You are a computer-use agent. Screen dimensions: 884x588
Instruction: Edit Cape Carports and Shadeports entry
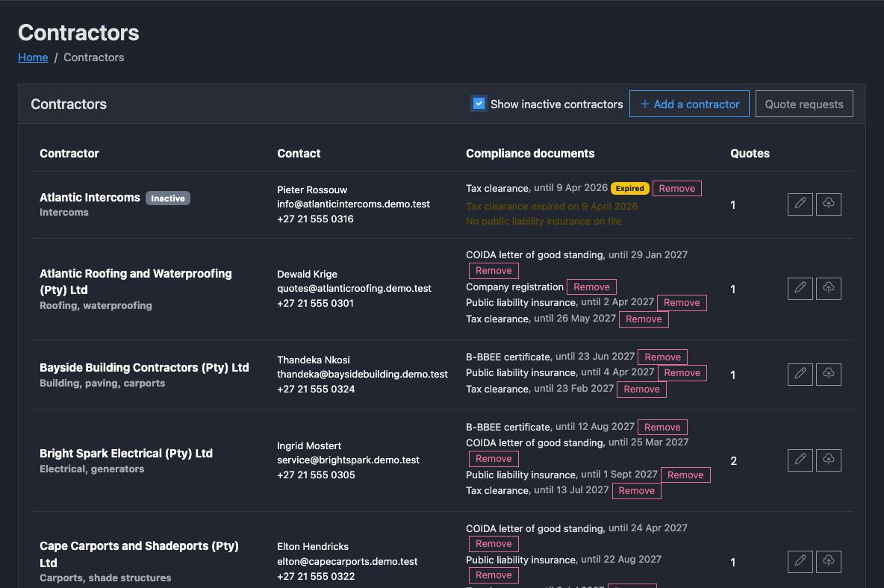800,562
